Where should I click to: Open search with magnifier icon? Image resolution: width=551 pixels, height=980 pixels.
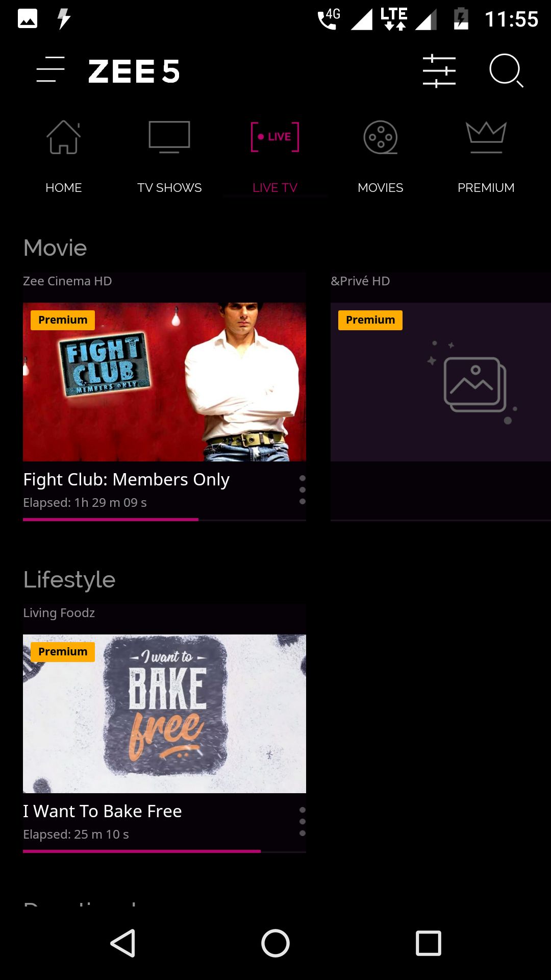[x=506, y=70]
